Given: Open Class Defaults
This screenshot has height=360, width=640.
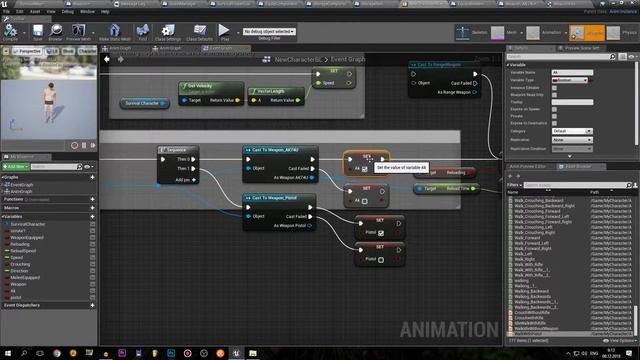Looking at the screenshot, I should coord(199,32).
